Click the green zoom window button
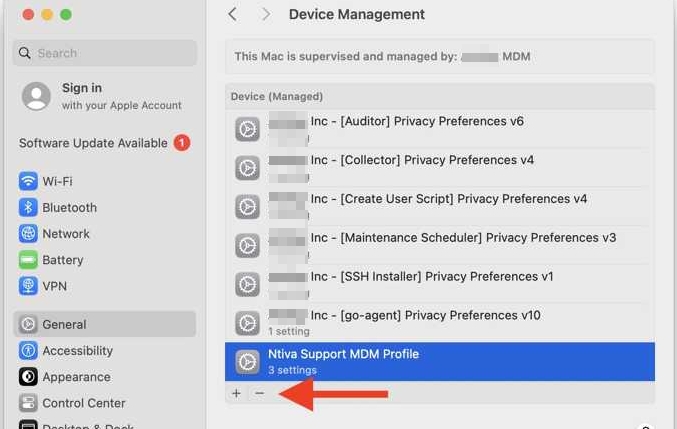The height and width of the screenshot is (429, 677). click(x=66, y=15)
